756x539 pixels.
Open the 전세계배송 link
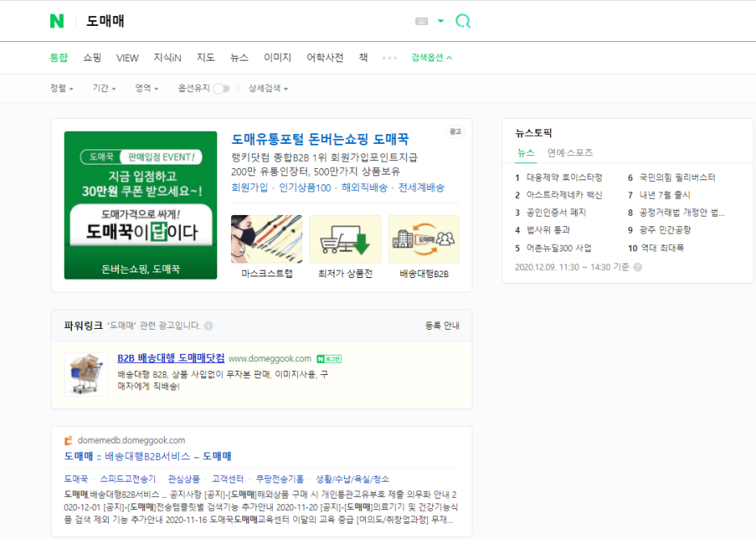421,187
